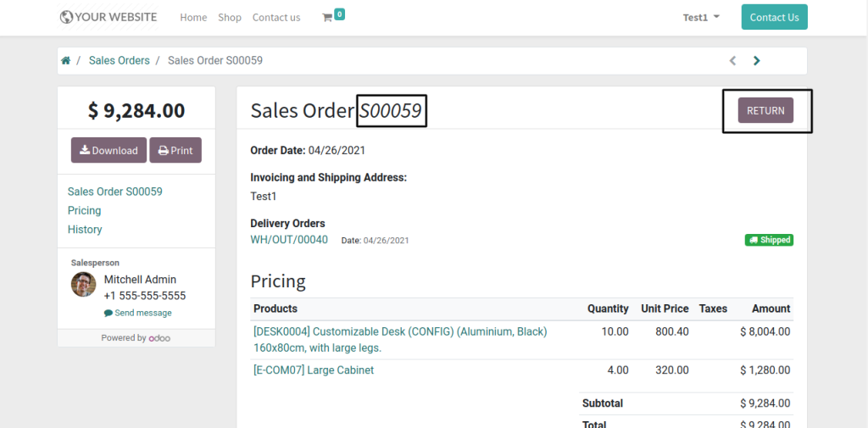
Task: Go to next order arrow
Action: pyautogui.click(x=757, y=61)
